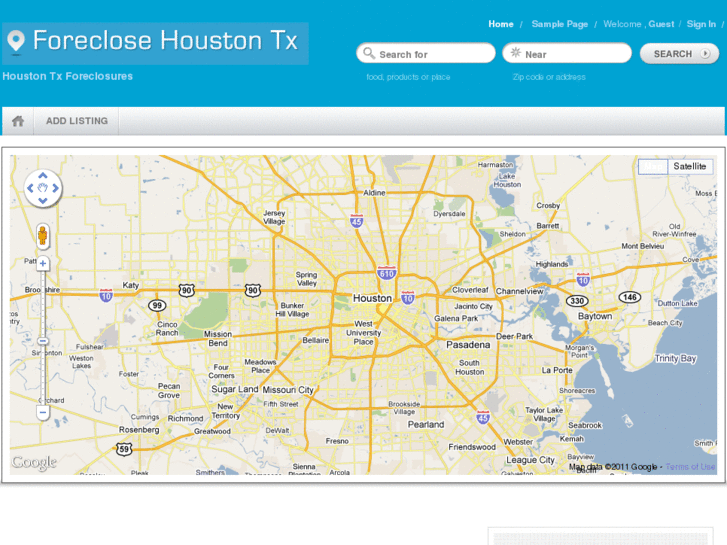Click the zoom slider handle
This screenshot has width=727, height=545.
pyautogui.click(x=43, y=341)
